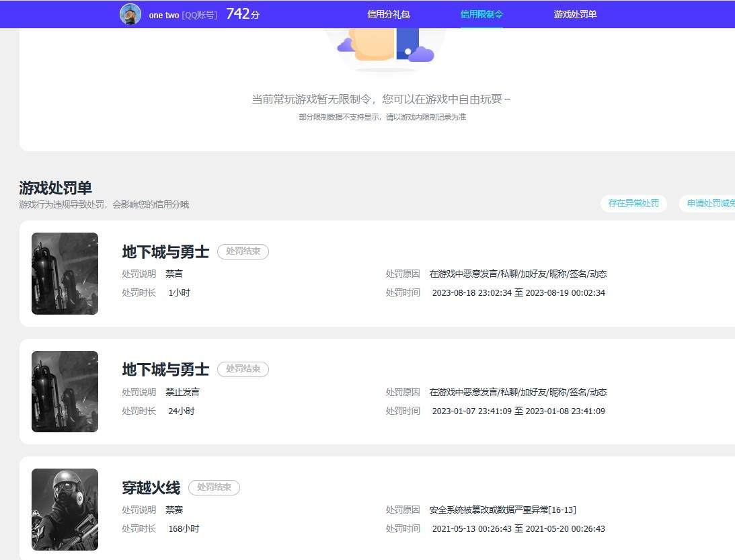
Task: Click the one two username
Action: (x=164, y=15)
